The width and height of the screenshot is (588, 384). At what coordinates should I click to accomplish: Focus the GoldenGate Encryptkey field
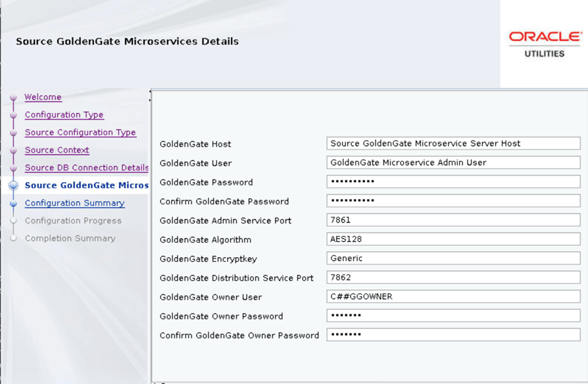pos(453,258)
